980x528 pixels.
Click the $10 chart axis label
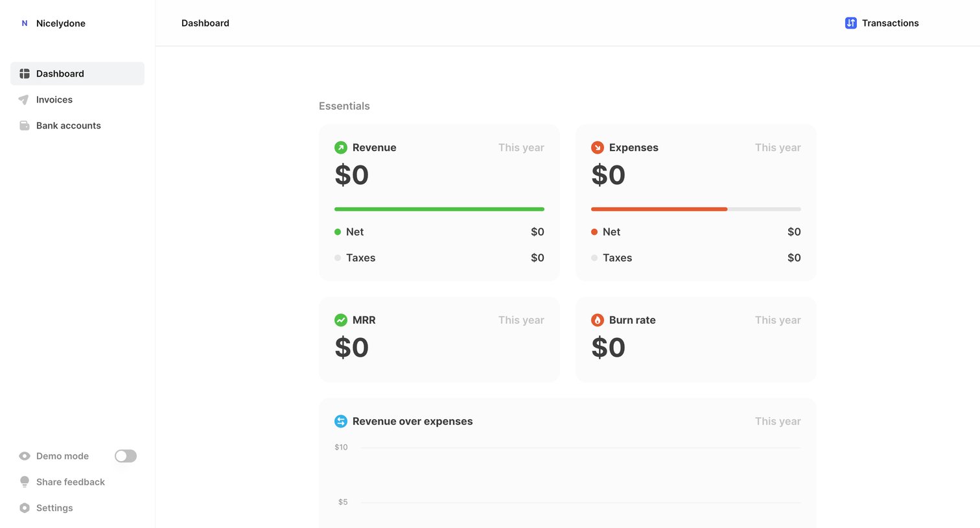click(x=341, y=448)
